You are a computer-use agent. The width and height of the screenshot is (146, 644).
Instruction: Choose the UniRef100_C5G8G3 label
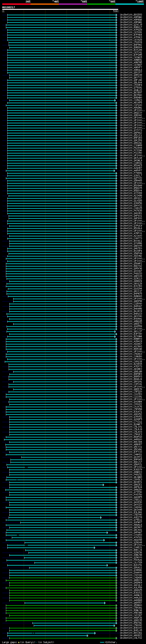(x=131, y=354)
